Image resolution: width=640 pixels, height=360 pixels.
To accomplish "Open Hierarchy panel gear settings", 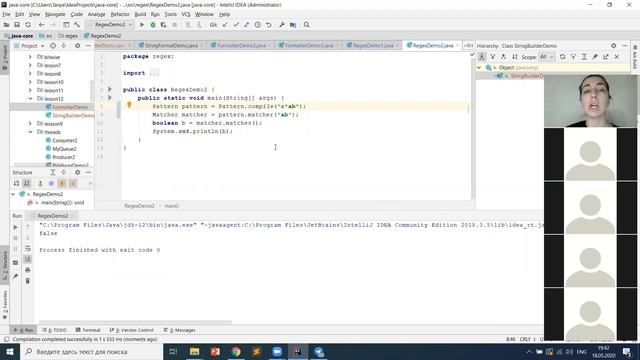I will pos(613,46).
